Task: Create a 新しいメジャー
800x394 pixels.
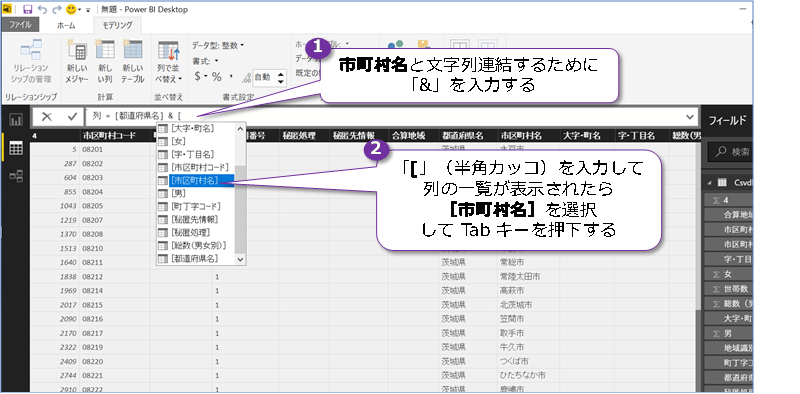Action: (77, 61)
